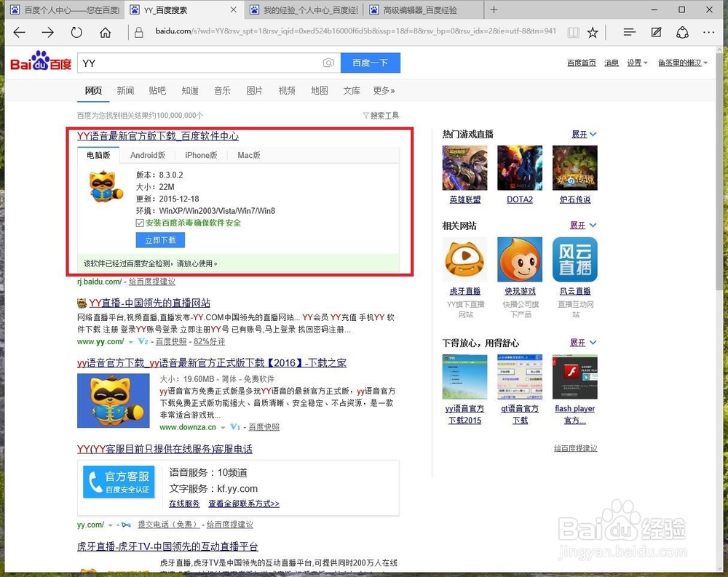
Task: Open reading view book icon
Action: [574, 32]
